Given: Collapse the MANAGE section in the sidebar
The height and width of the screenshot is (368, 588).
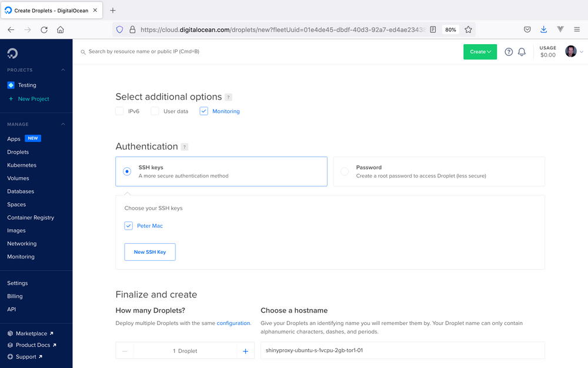Looking at the screenshot, I should [64, 124].
